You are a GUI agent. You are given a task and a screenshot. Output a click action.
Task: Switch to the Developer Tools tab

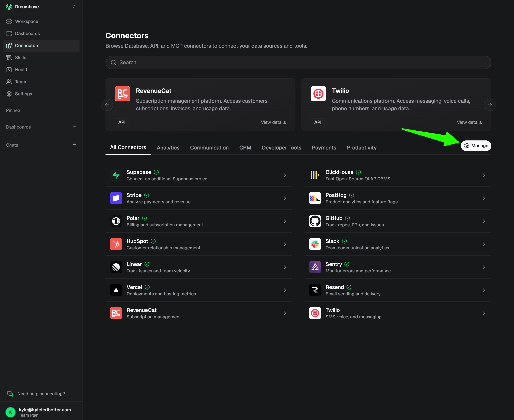click(x=282, y=148)
